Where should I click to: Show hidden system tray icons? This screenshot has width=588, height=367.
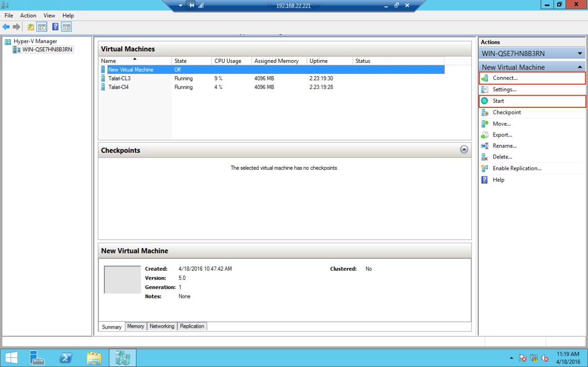[x=512, y=358]
